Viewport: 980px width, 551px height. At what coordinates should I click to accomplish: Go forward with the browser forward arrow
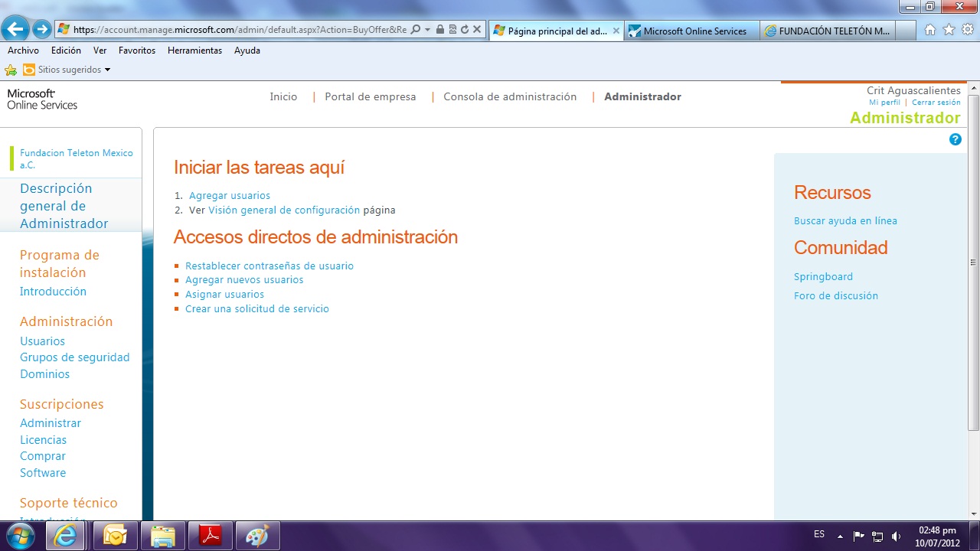point(42,30)
